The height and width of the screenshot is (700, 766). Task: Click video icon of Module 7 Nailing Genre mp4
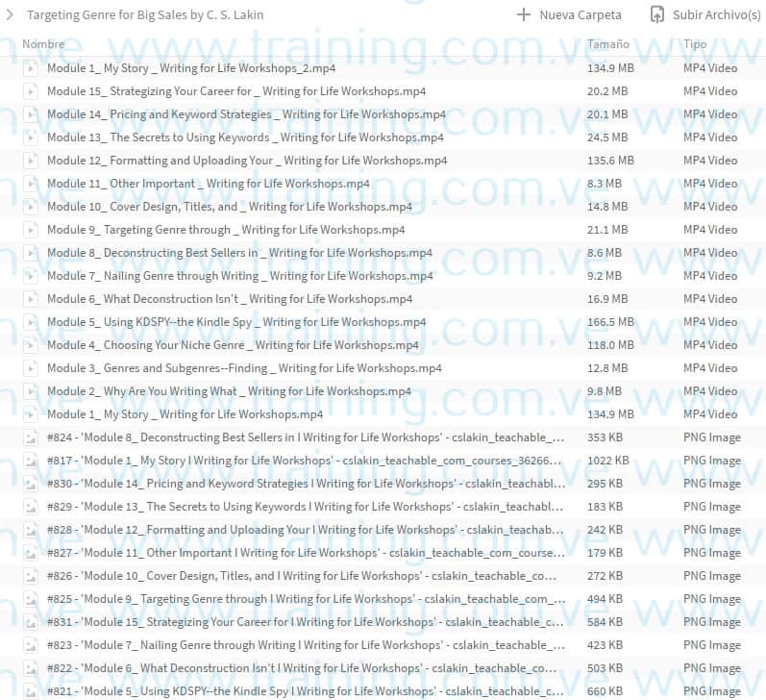coord(31,276)
